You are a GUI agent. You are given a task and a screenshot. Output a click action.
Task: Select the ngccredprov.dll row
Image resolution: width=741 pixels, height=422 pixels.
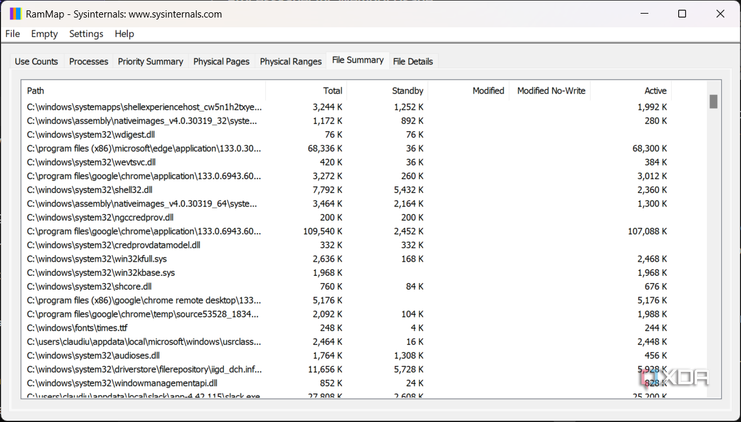[364, 217]
